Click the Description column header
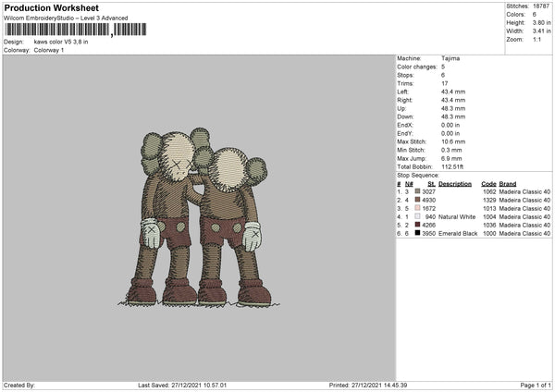555x392 pixels. [x=455, y=184]
